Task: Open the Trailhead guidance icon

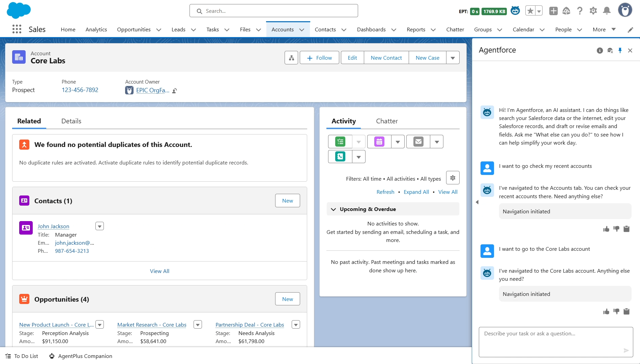Action: (x=566, y=11)
